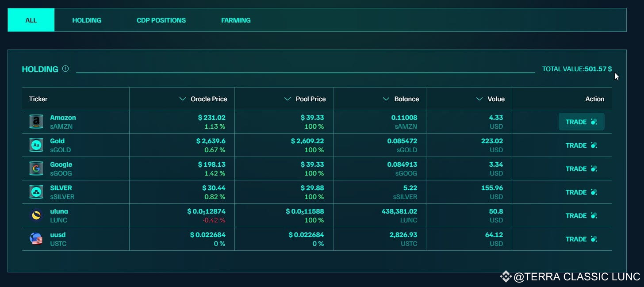Click the Amazon balance 0.11008
644x287 pixels.
point(404,118)
